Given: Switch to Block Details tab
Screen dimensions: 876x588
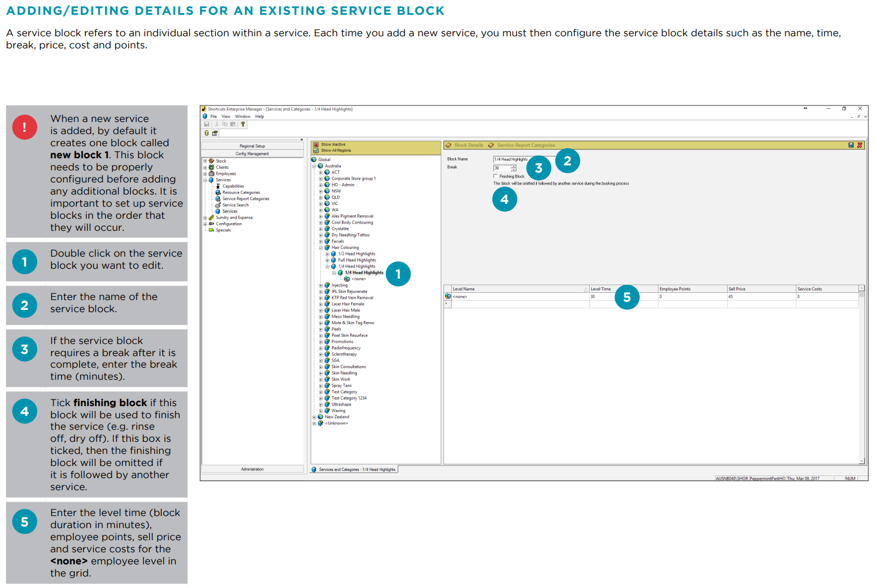Looking at the screenshot, I should (464, 145).
